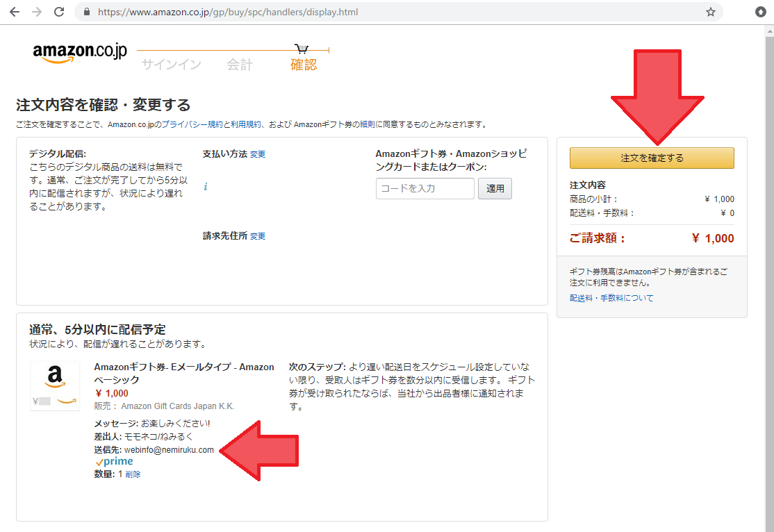Click the 注文内容を確認・変更する heading

tap(103, 105)
